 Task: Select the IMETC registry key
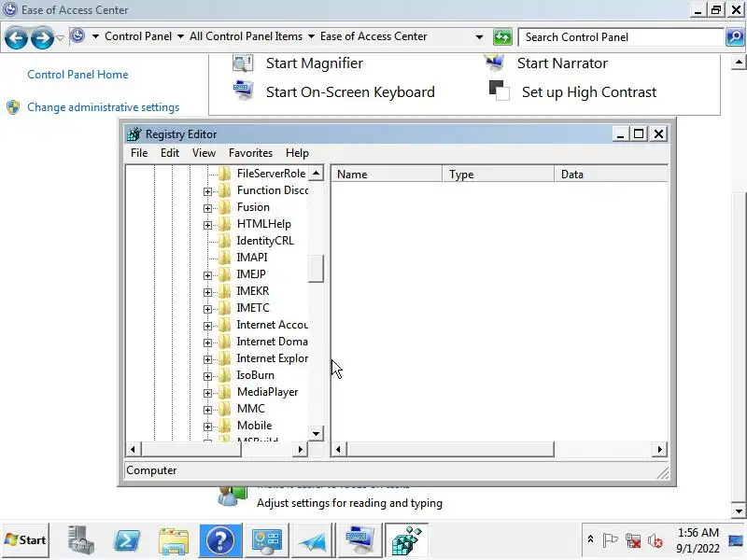click(x=253, y=308)
